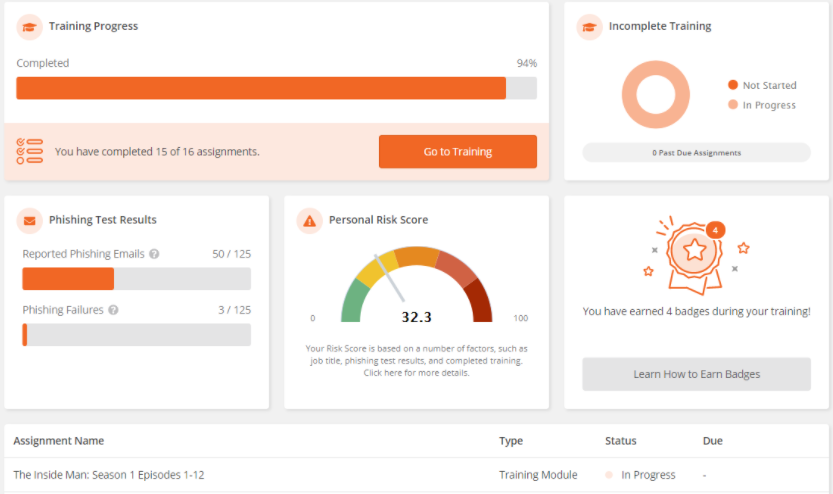Screen dimensions: 833x494
Task: Click the 94% completion value
Action: click(527, 63)
